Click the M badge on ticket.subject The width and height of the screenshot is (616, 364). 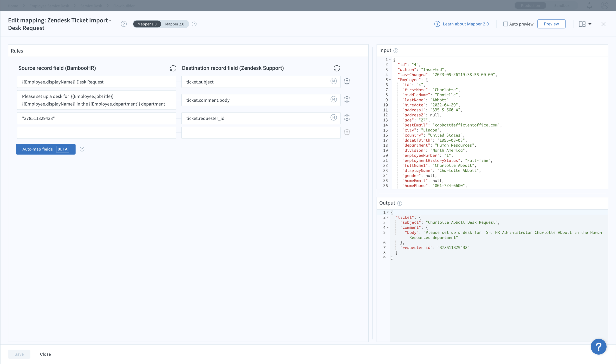pyautogui.click(x=333, y=81)
